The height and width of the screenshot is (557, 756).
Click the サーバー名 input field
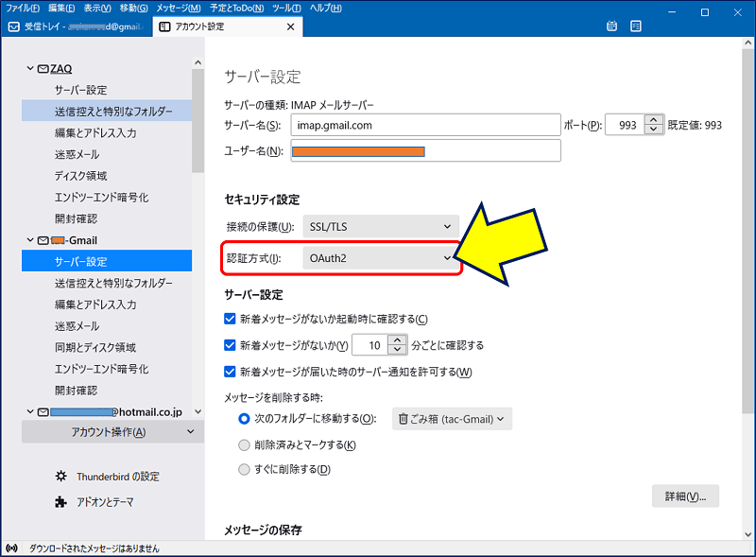coord(425,125)
